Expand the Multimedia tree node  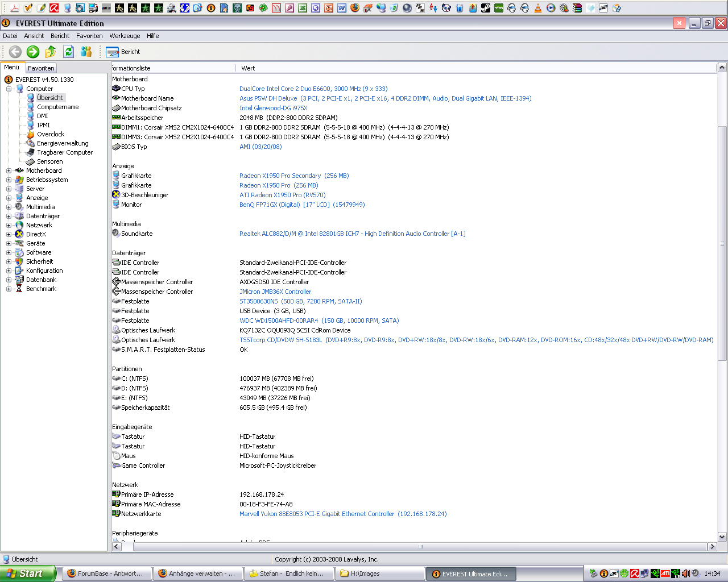click(x=9, y=207)
